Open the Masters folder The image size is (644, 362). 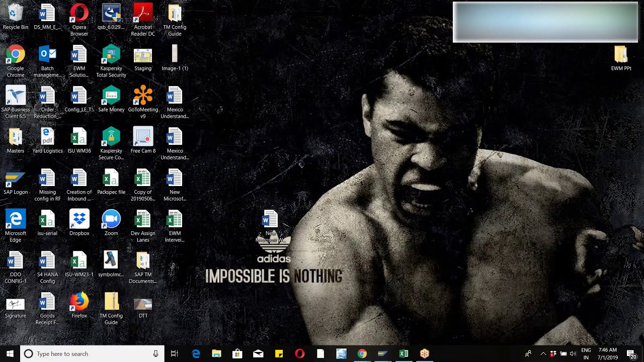coord(16,141)
